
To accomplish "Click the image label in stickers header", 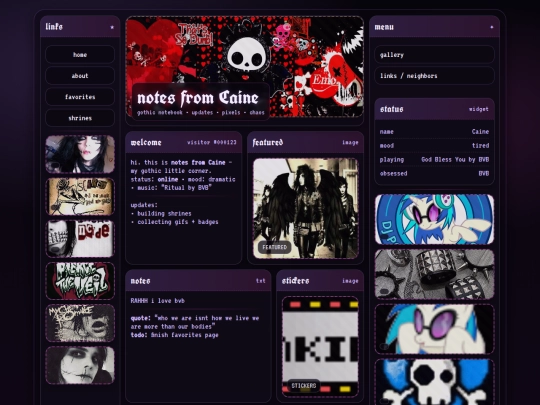I will click(350, 281).
